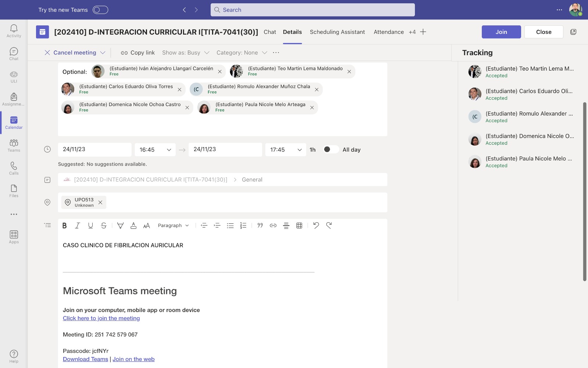The image size is (588, 368).
Task: Apply bold formatting in editor toolbar
Action: 65,226
